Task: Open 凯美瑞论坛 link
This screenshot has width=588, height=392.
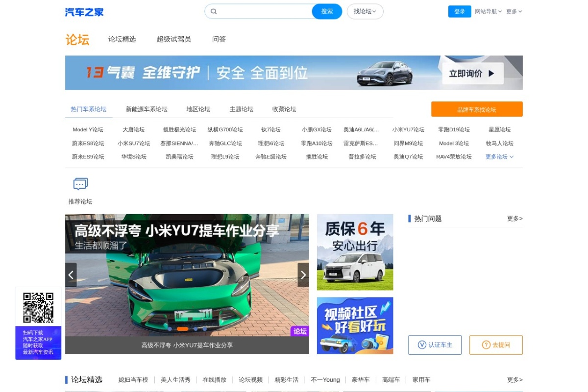Action: pyautogui.click(x=179, y=157)
